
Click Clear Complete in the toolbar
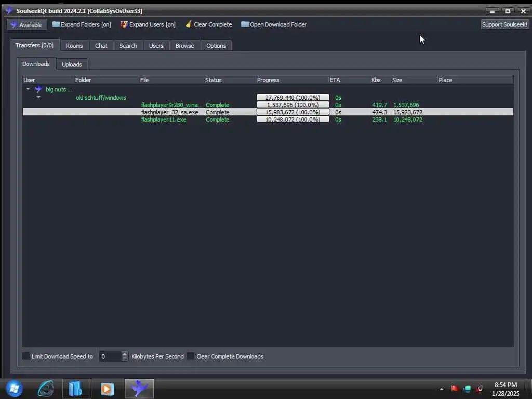pos(209,24)
